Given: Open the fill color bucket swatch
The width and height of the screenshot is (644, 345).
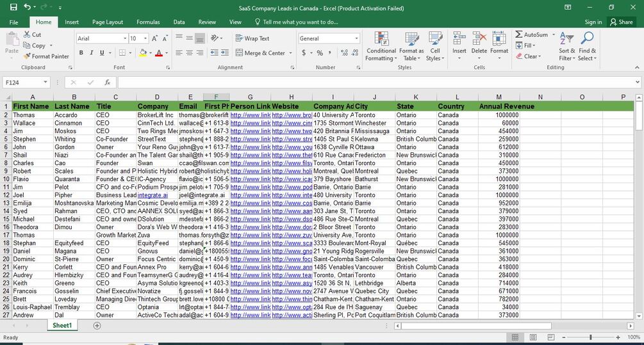Looking at the screenshot, I should (x=142, y=52).
